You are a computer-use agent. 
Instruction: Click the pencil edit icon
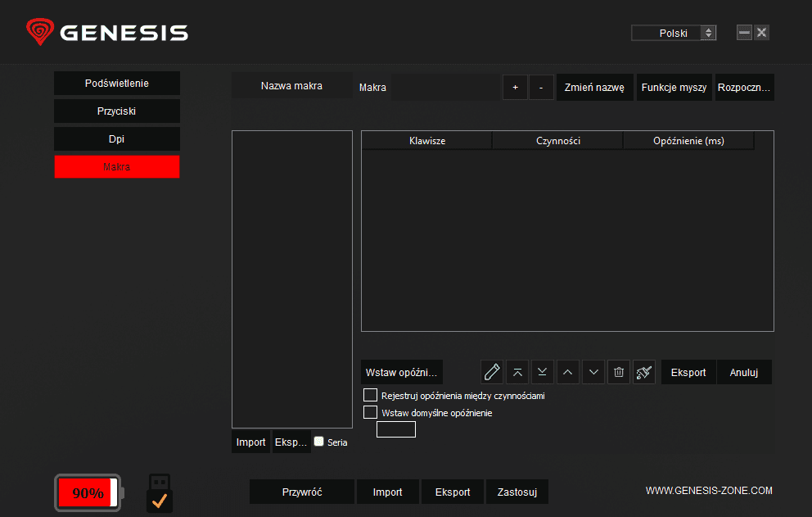click(491, 372)
